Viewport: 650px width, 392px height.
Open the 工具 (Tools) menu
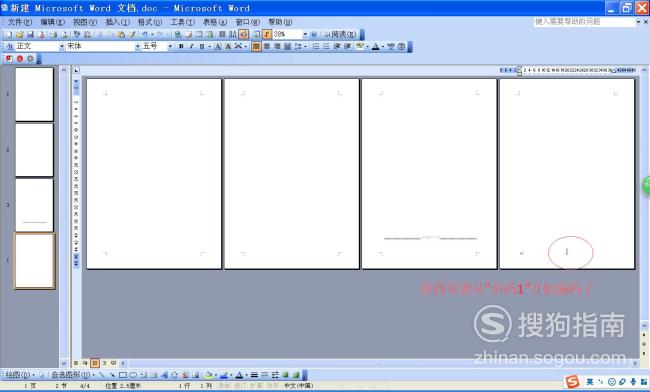click(x=182, y=22)
